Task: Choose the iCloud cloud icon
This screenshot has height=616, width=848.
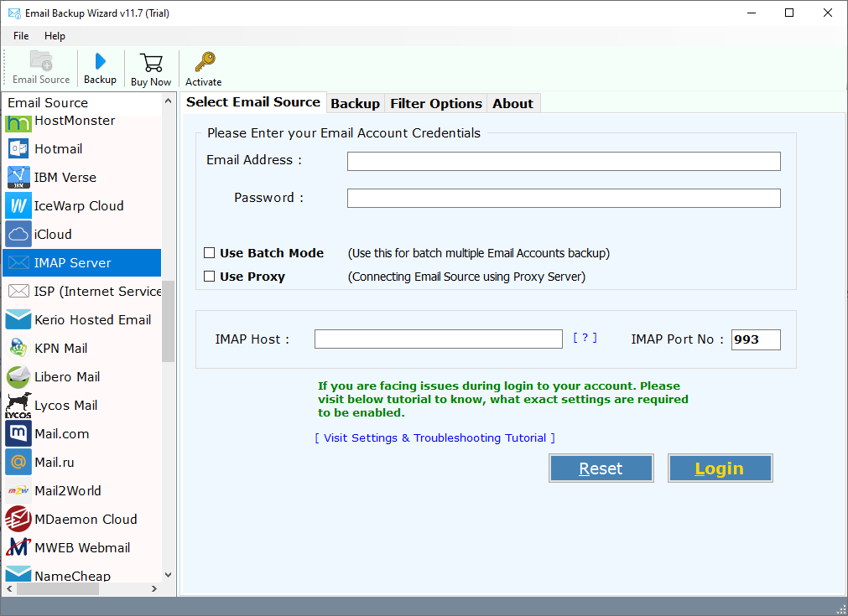Action: (x=18, y=235)
